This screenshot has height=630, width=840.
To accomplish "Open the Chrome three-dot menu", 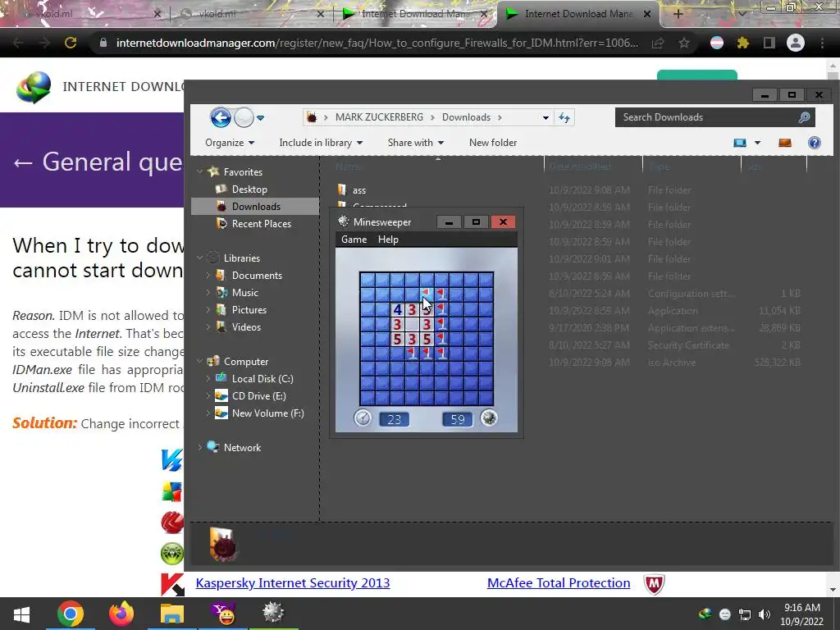I will [x=822, y=43].
